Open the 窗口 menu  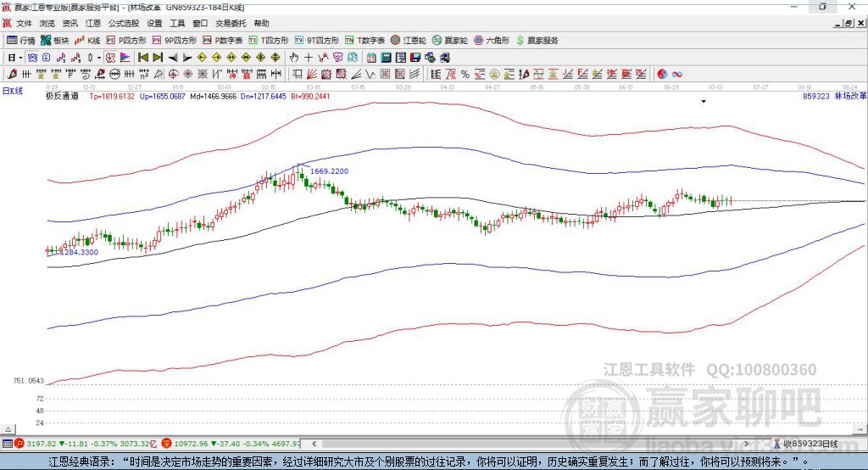tap(200, 23)
